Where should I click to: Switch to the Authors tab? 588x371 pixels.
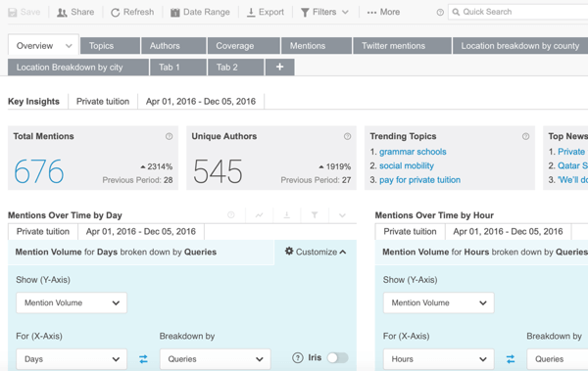[173, 46]
